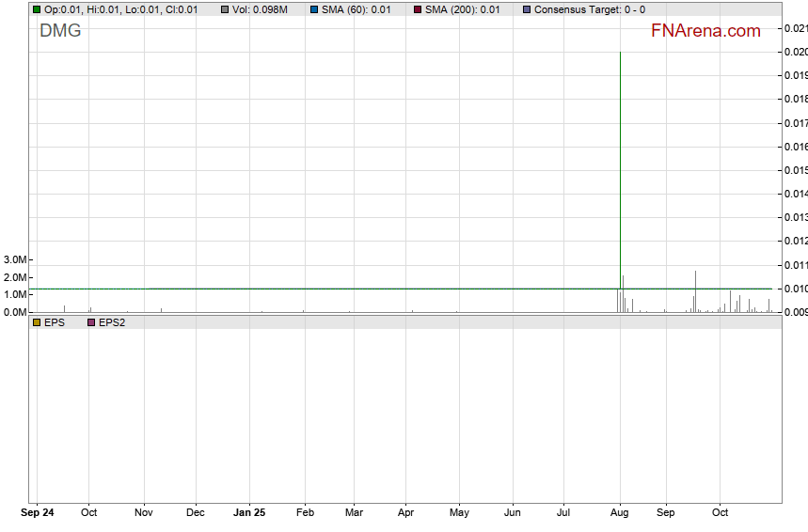Click the 0.020 price axis label
808x532 pixels.
[x=795, y=52]
